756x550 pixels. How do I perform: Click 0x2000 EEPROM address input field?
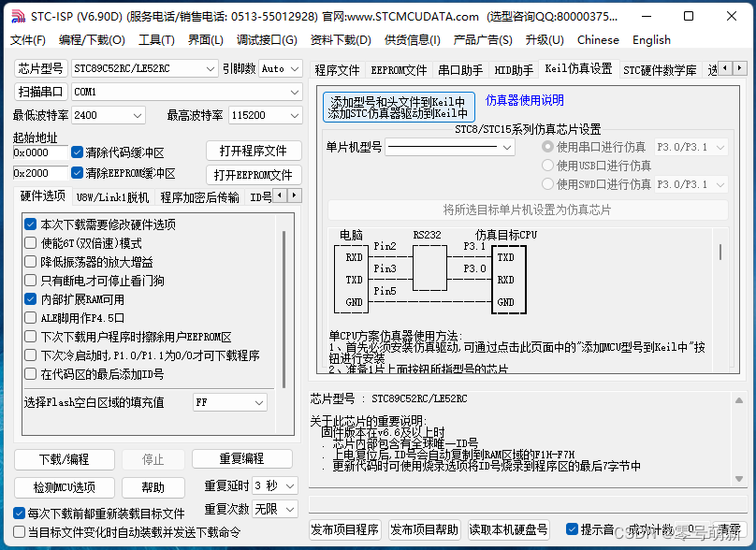40,173
